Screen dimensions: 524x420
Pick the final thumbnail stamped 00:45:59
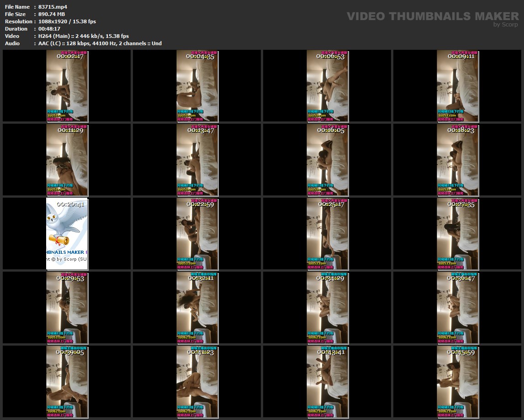(457, 382)
